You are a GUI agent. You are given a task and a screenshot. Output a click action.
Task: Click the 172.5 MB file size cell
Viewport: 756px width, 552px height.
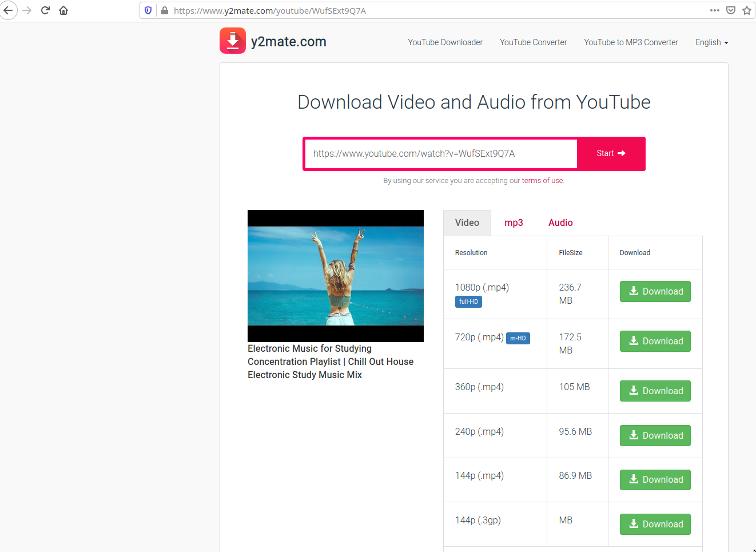(x=578, y=344)
